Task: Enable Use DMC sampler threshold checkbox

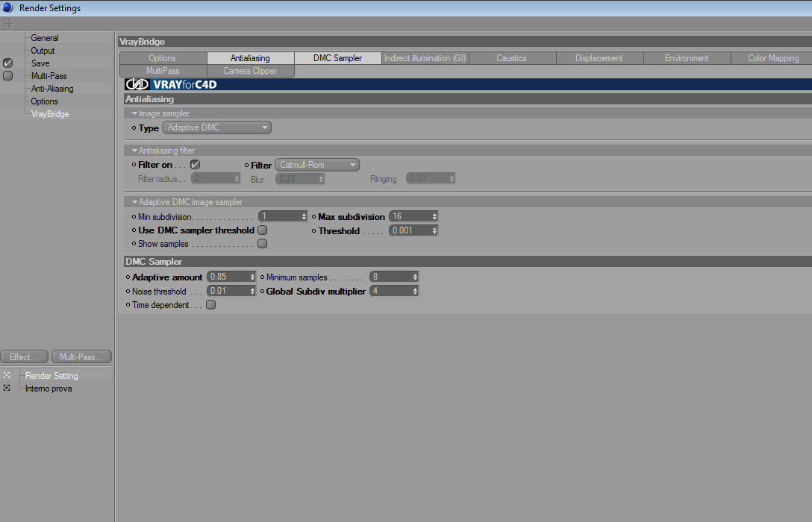Action: [263, 230]
